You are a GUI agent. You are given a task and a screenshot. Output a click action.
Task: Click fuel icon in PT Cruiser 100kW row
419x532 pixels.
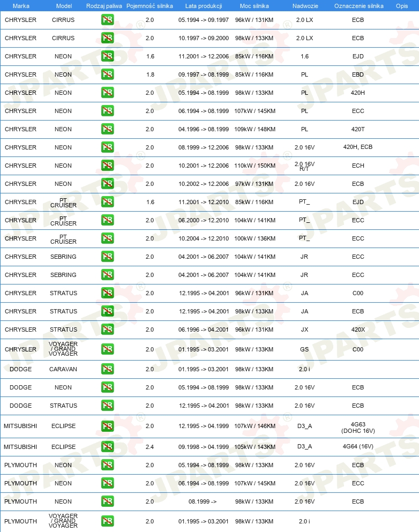click(108, 238)
